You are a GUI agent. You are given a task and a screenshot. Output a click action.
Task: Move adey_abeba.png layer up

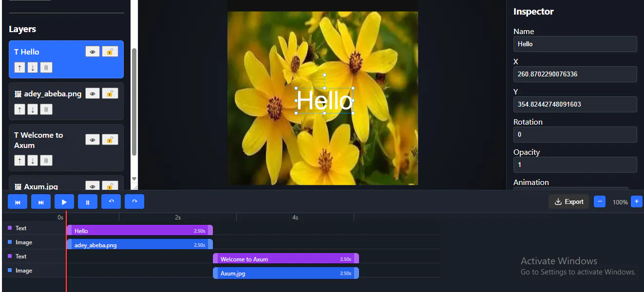[19, 109]
